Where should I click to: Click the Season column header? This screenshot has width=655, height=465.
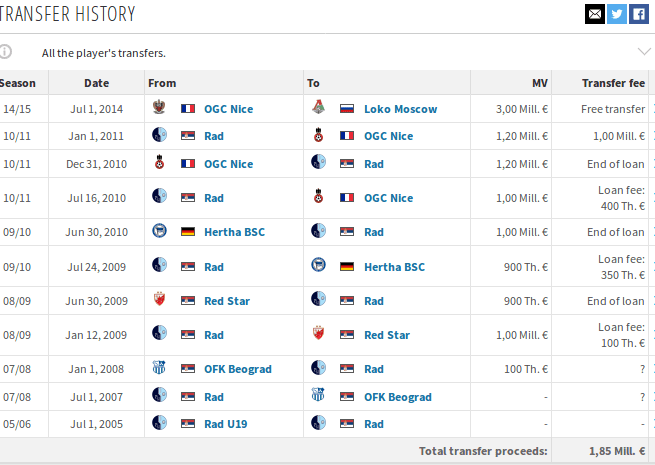click(18, 83)
